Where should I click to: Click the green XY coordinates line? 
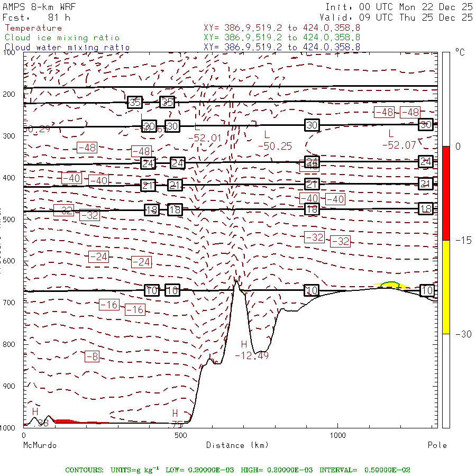point(282,38)
